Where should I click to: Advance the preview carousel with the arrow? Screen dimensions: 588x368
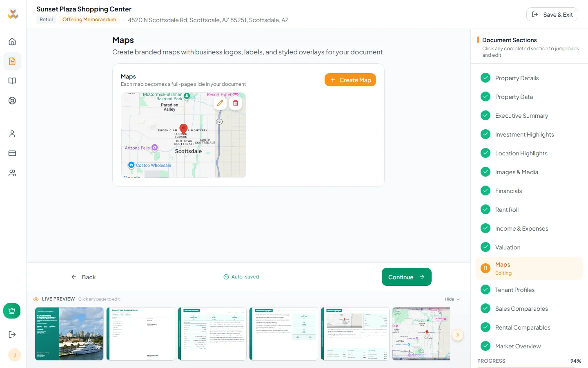tap(458, 335)
